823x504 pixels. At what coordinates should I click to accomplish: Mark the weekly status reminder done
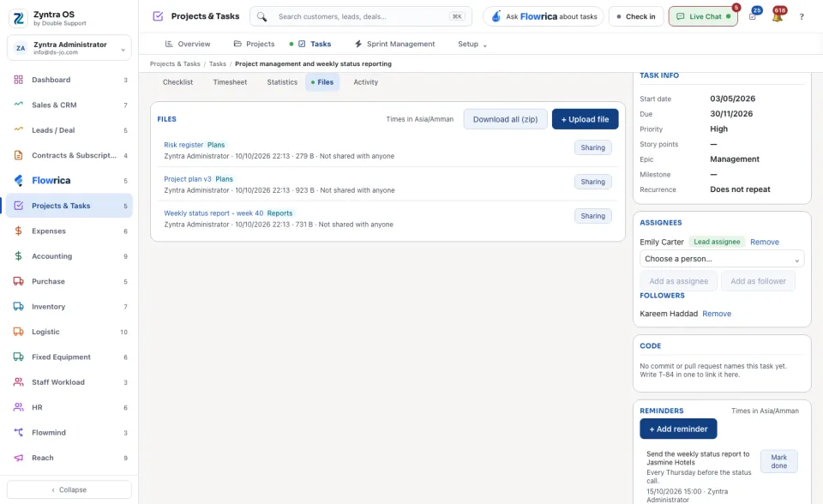[x=779, y=461]
